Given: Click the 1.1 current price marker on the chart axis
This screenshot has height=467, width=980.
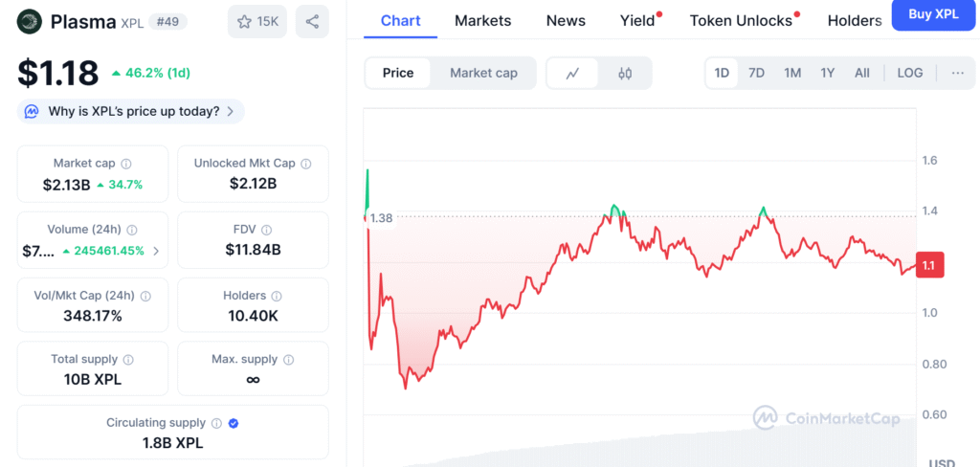Looking at the screenshot, I should pos(928,267).
